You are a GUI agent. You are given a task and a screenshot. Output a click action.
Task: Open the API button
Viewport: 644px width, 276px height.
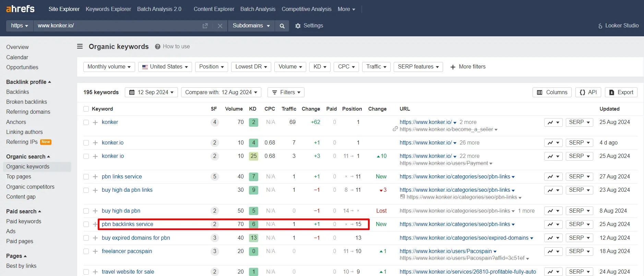coord(588,92)
